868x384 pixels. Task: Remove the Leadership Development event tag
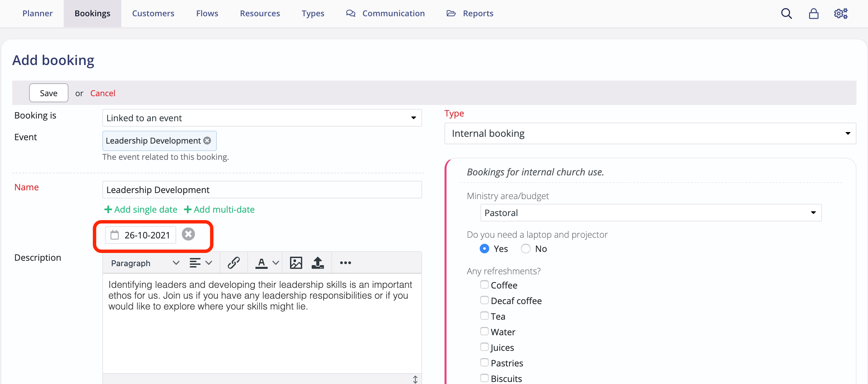(207, 141)
